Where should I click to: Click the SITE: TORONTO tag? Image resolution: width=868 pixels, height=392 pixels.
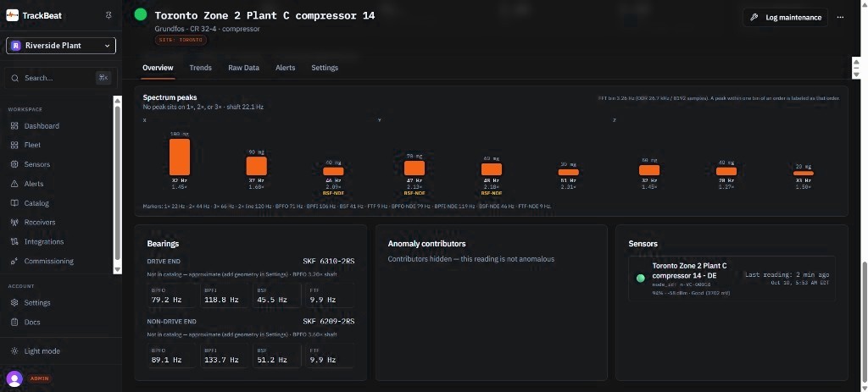[181, 40]
